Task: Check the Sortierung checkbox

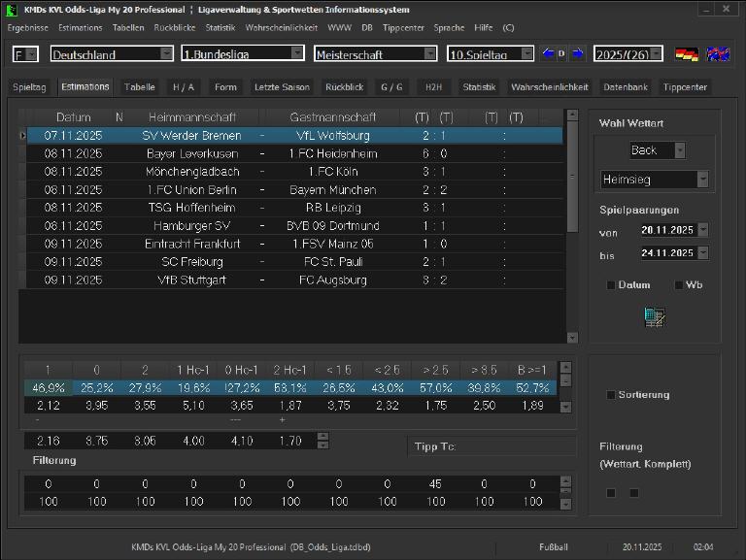Action: 611,395
